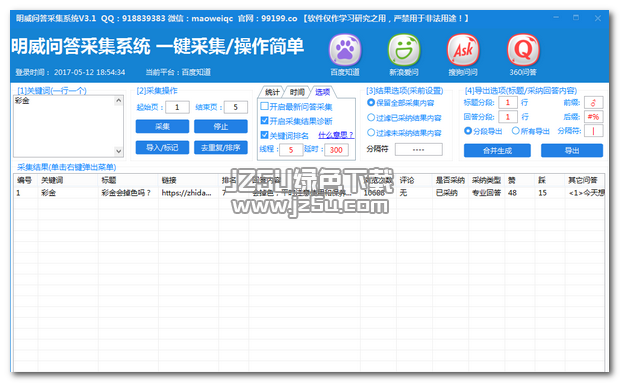Click the 导出 button
Viewport: 620px width, 383px height.
(572, 151)
